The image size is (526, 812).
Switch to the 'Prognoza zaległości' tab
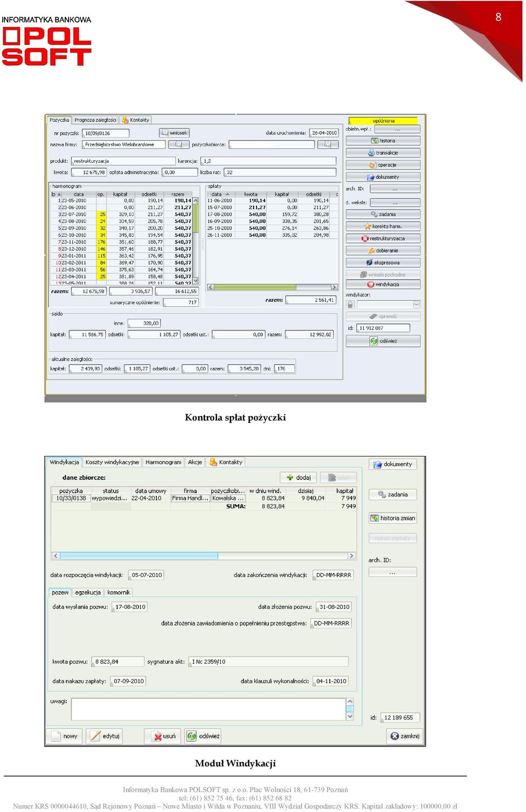[x=95, y=120]
